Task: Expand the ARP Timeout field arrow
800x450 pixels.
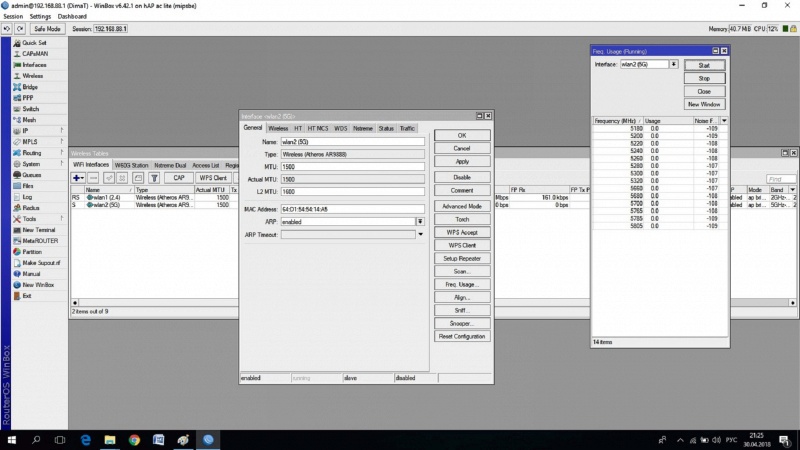Action: tap(420, 234)
